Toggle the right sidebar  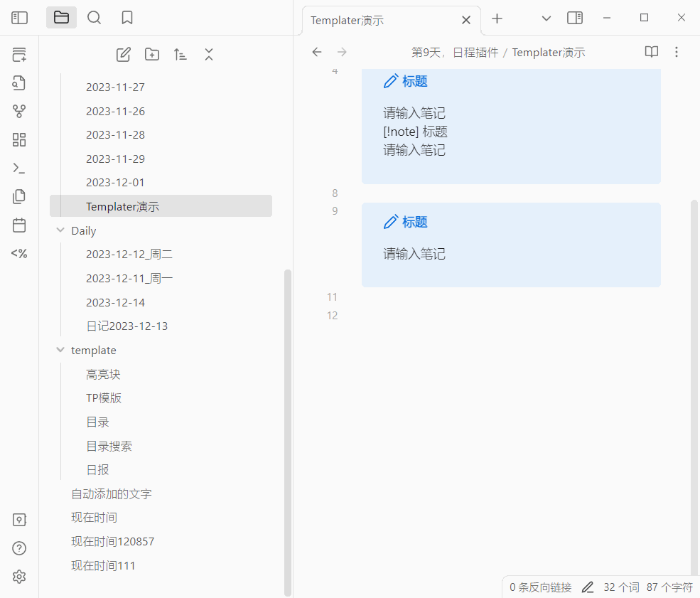[x=575, y=18]
